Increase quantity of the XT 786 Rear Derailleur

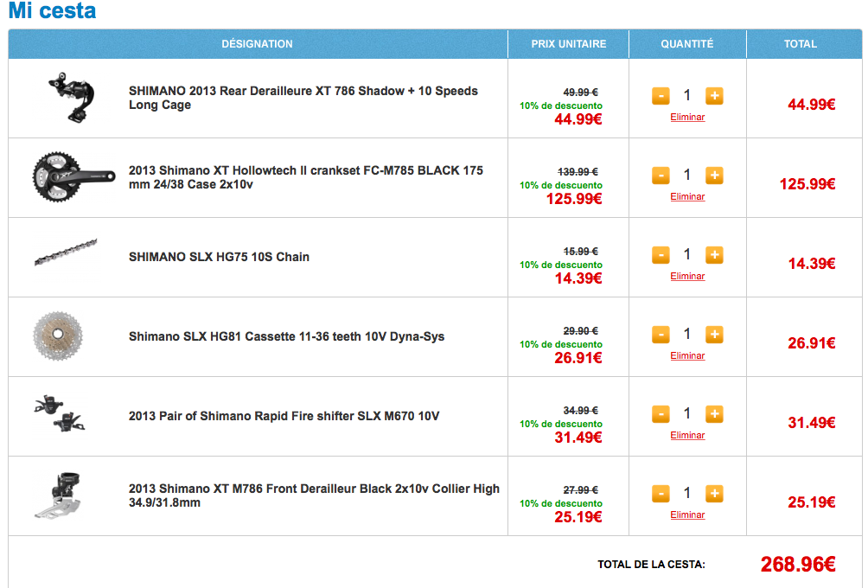[x=714, y=96]
